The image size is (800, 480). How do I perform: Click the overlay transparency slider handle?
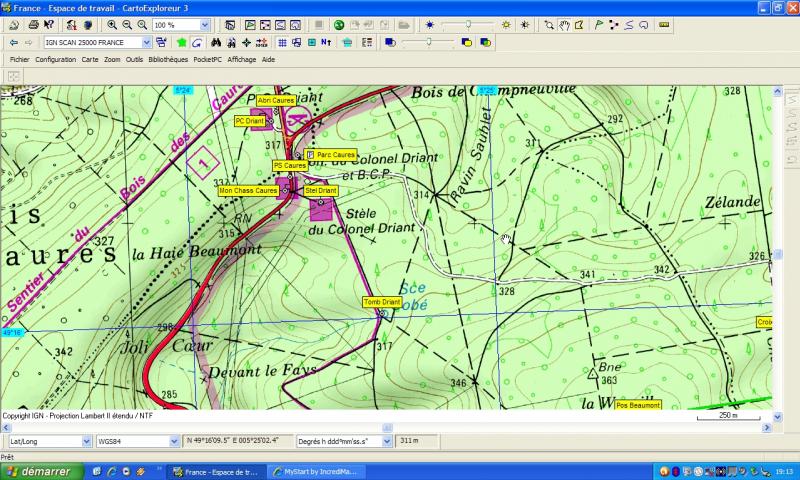pos(429,42)
